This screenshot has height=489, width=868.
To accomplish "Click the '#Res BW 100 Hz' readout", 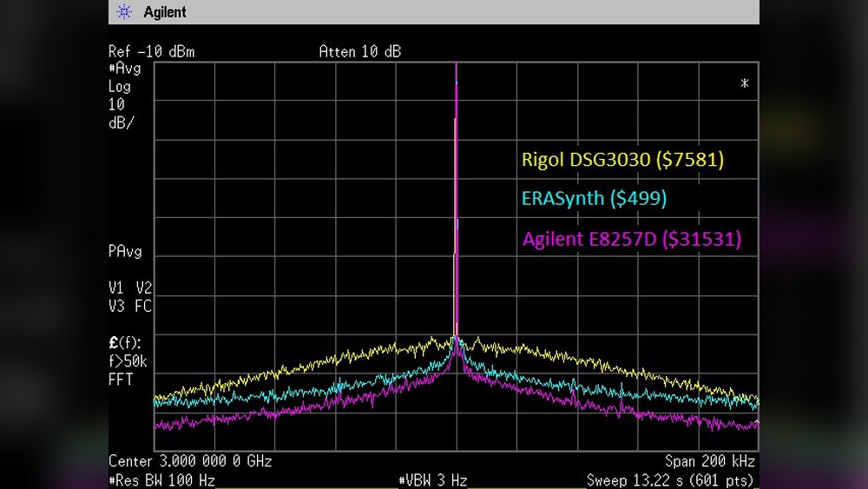I will tap(161, 480).
